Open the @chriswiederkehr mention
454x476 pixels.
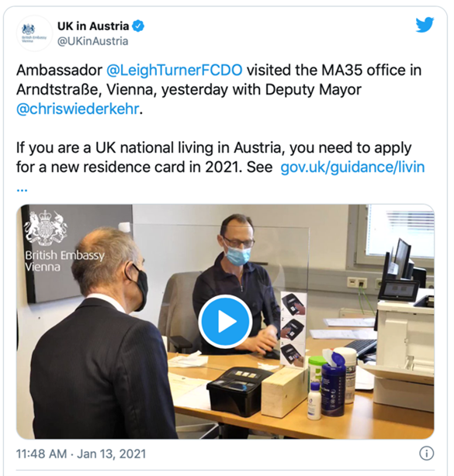click(78, 109)
